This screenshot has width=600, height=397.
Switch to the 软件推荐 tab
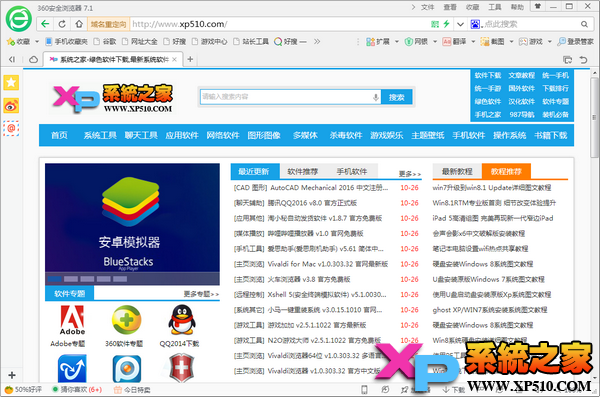[303, 171]
